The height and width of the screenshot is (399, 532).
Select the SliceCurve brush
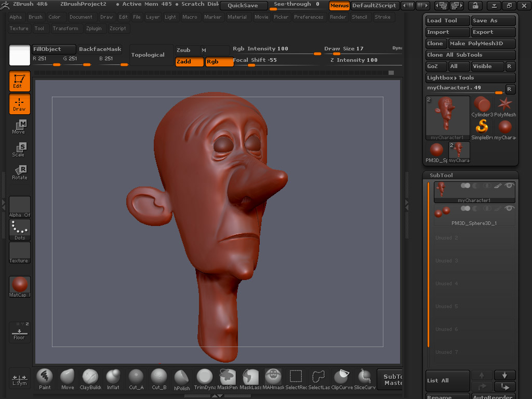(x=365, y=379)
